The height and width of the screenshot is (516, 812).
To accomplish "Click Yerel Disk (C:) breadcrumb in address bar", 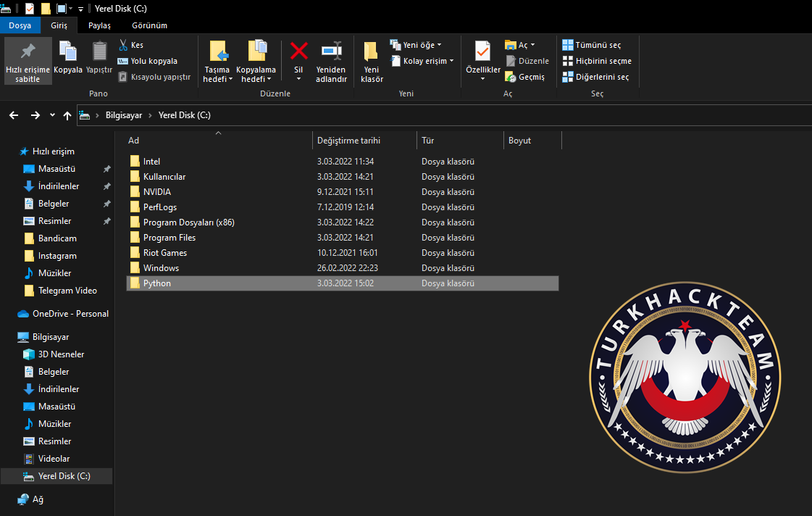I will tap(185, 115).
